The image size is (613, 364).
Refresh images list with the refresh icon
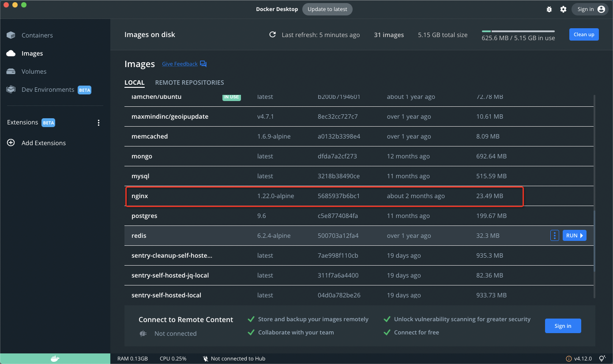pyautogui.click(x=273, y=35)
